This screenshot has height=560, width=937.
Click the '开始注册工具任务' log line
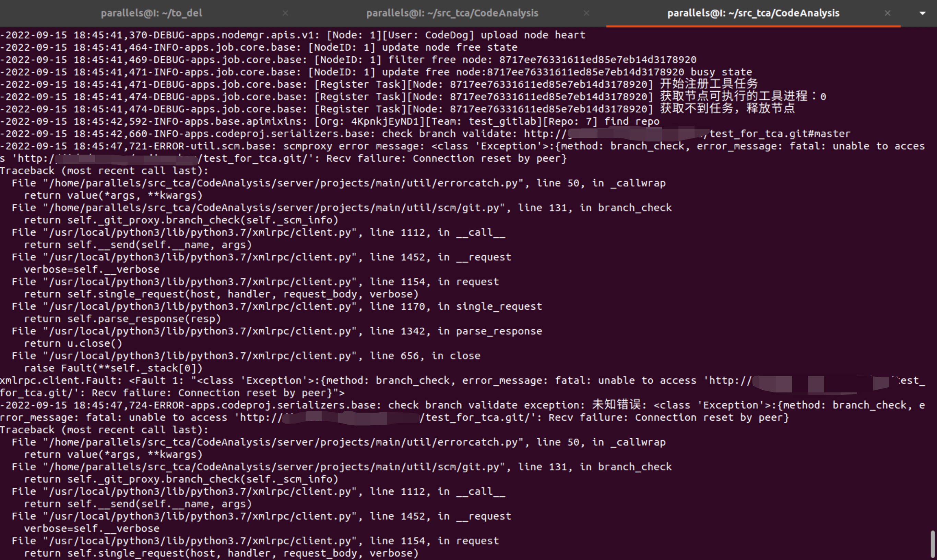tap(379, 85)
